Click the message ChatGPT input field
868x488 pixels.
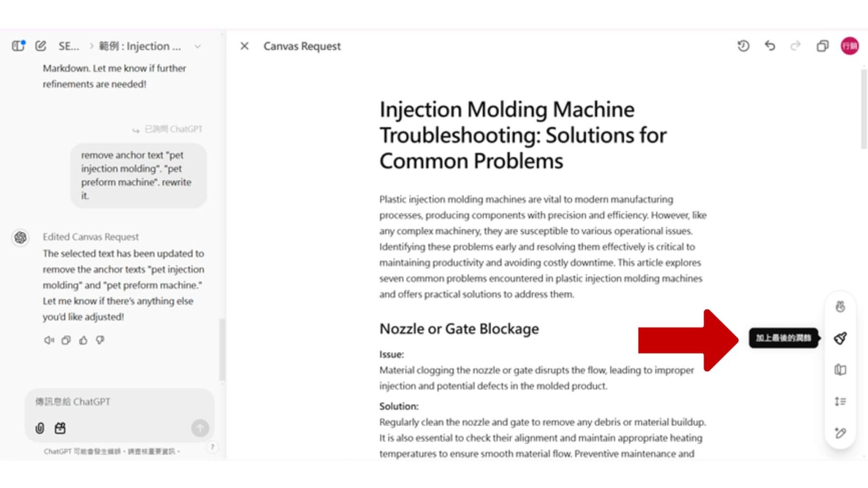point(119,402)
